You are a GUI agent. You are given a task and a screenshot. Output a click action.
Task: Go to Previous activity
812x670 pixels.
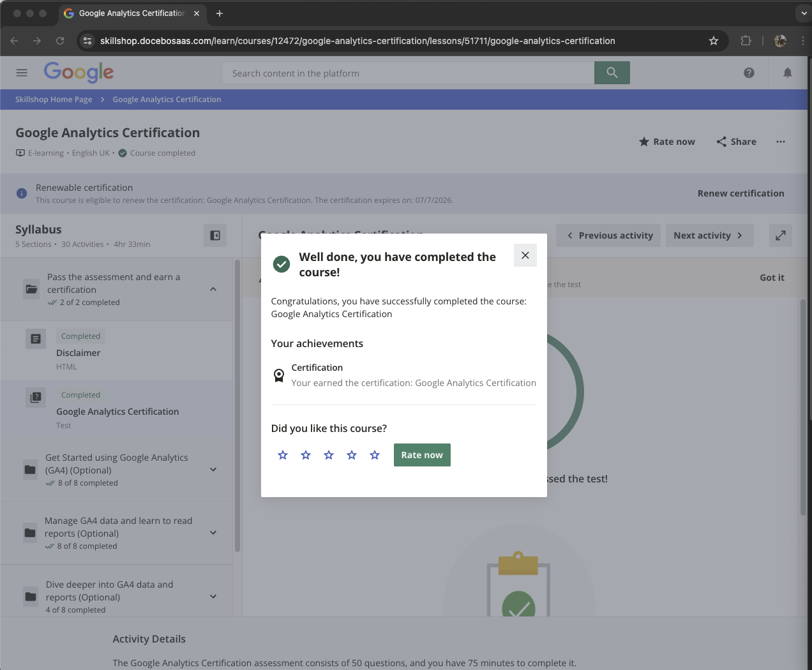tap(608, 235)
